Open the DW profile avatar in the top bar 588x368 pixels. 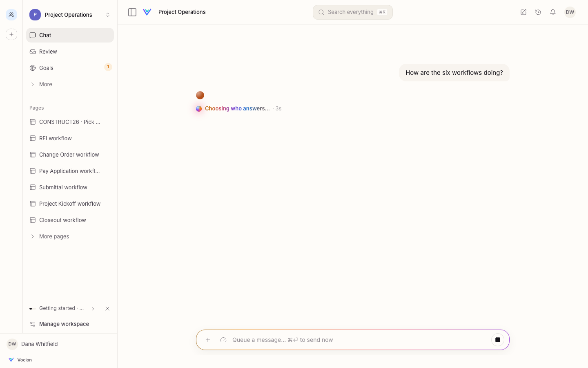[x=570, y=12]
